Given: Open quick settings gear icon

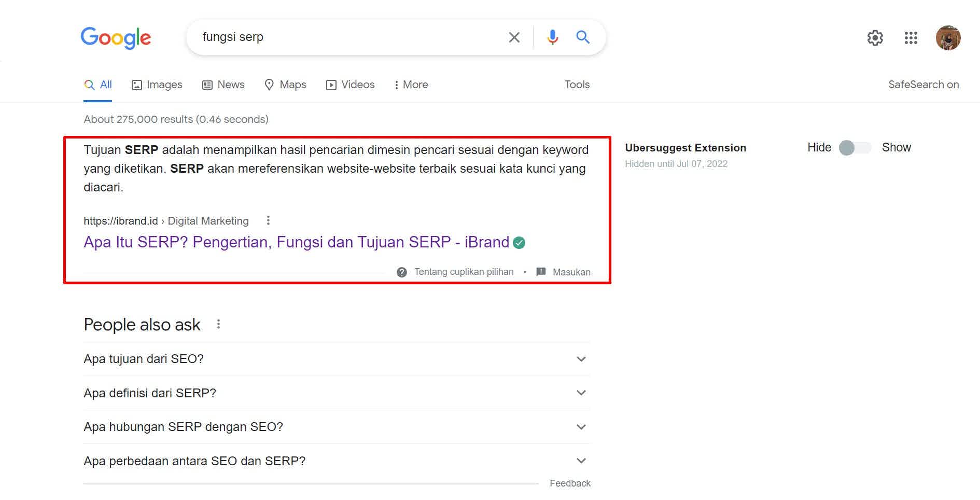Looking at the screenshot, I should coord(875,38).
